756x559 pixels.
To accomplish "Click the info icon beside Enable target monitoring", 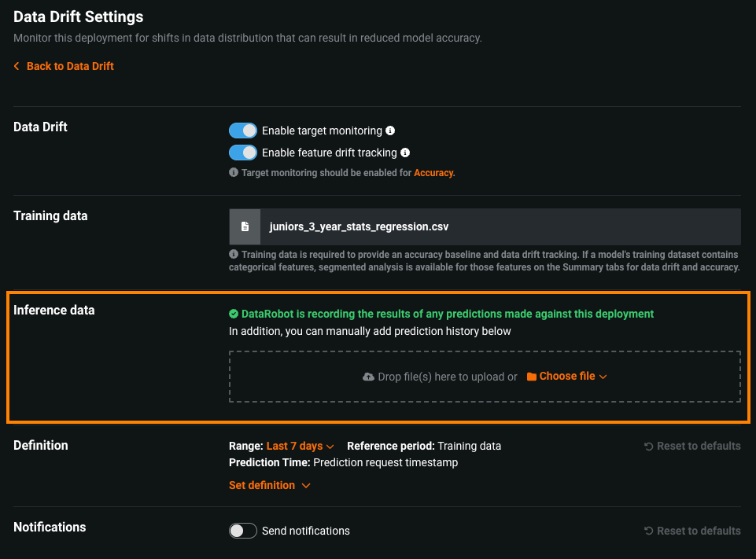I will (x=390, y=131).
